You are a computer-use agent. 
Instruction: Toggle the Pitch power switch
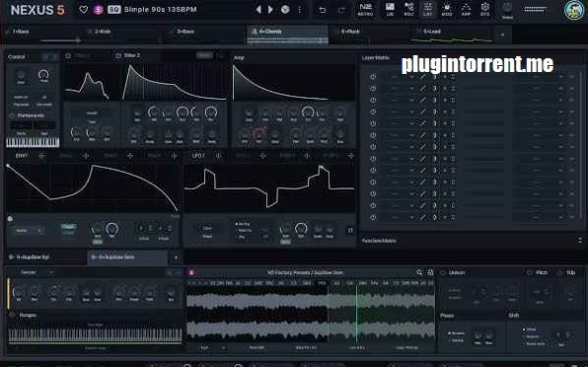pyautogui.click(x=530, y=273)
